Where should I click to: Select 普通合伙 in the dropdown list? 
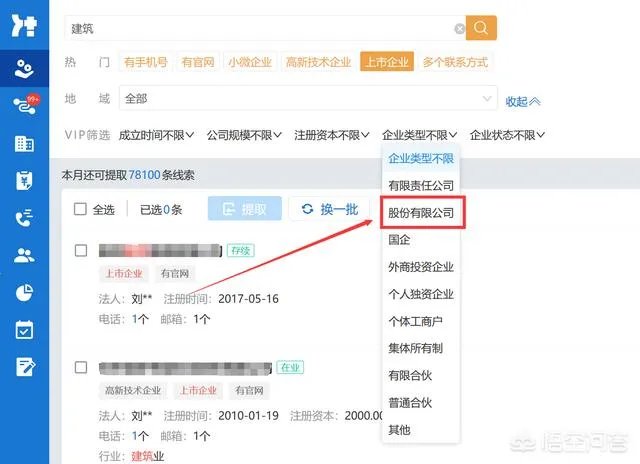pyautogui.click(x=421, y=403)
